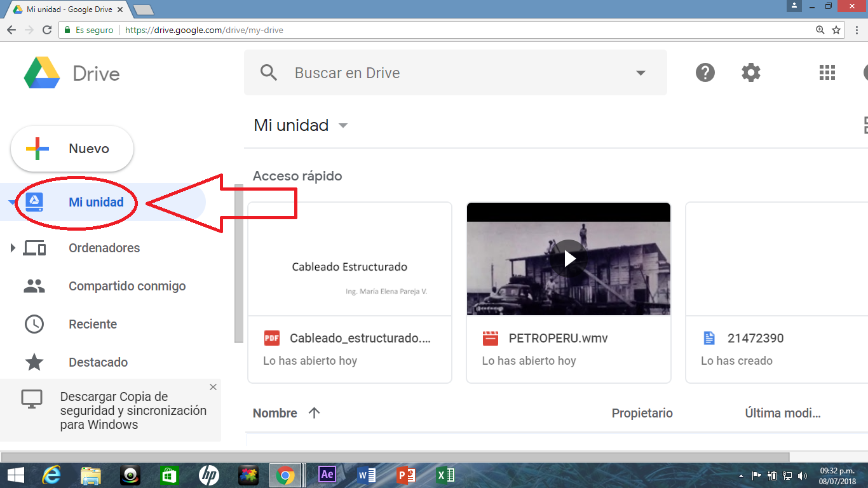
Task: Close the Google Drive browser tab
Action: (x=121, y=10)
